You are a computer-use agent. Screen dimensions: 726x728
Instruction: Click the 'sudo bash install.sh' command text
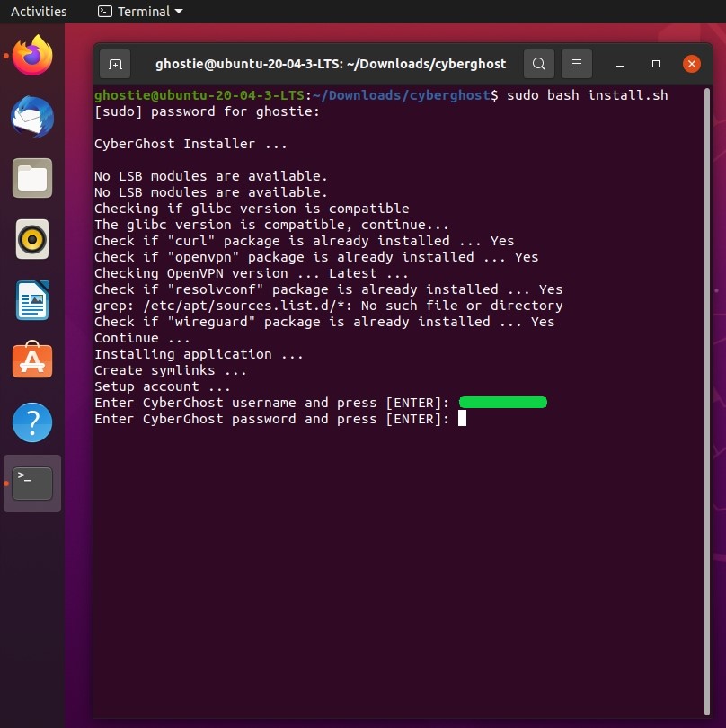[588, 95]
